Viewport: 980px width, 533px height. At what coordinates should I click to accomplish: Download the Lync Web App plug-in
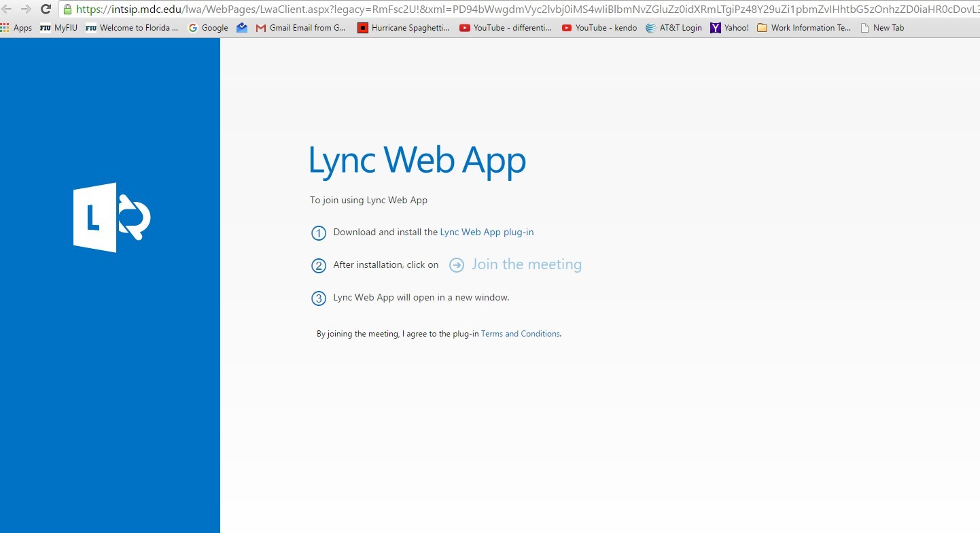click(487, 232)
